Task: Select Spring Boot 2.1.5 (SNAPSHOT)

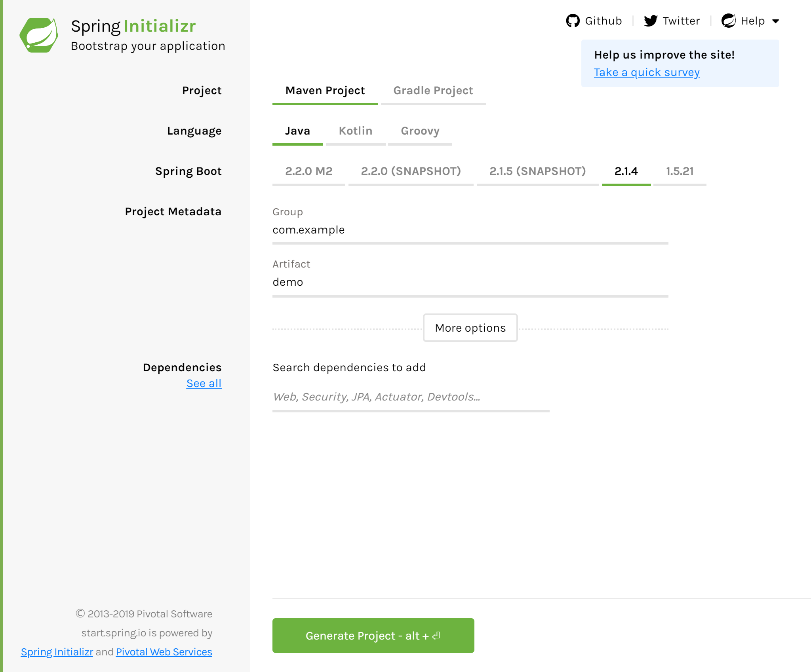Action: [x=538, y=171]
